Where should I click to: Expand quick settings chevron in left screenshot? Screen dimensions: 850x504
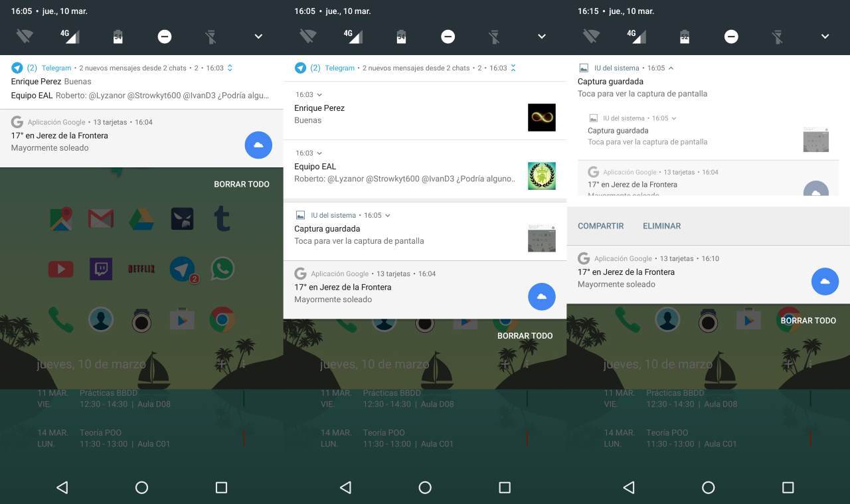[258, 37]
